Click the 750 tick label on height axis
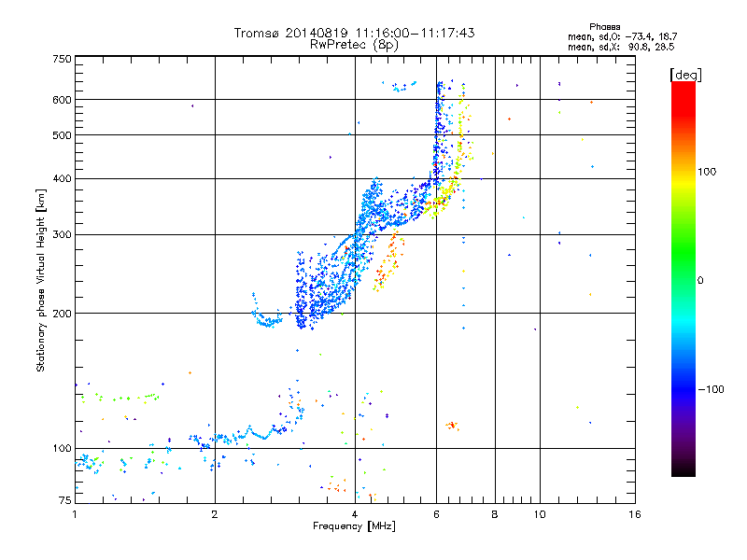The height and width of the screenshot is (560, 747). coord(62,59)
